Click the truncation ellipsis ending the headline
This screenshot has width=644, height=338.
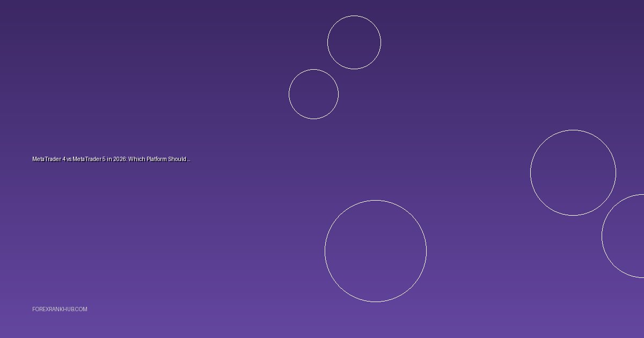pyautogui.click(x=188, y=160)
